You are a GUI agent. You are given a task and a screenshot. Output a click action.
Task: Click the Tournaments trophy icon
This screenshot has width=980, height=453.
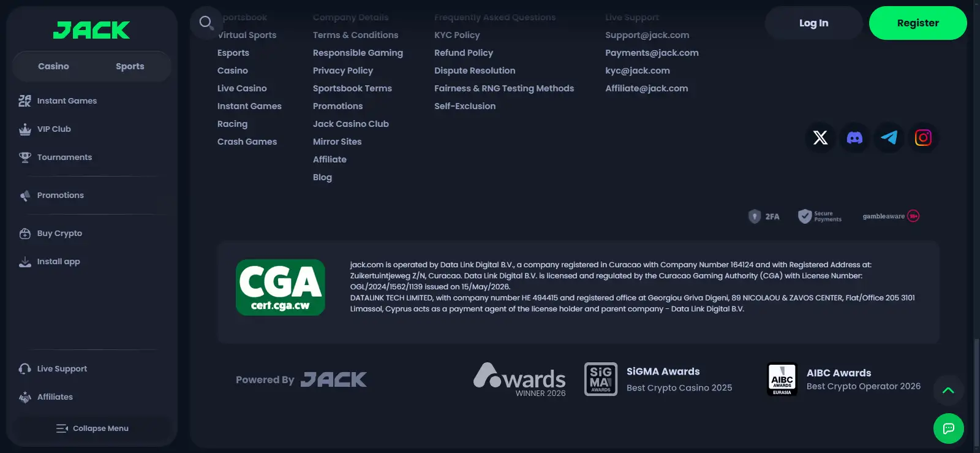(24, 157)
